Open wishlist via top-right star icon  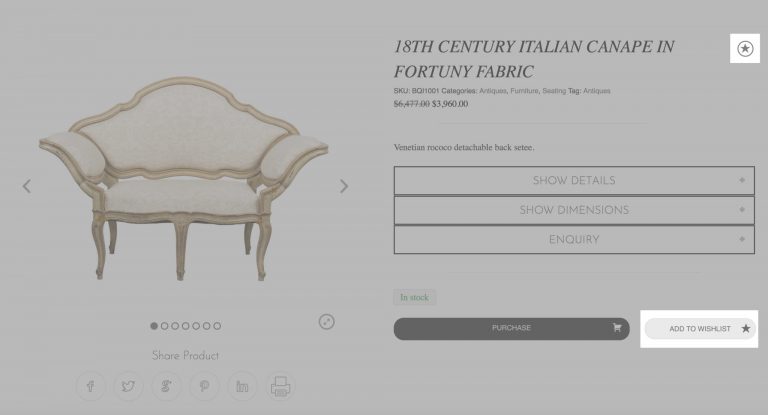pos(745,49)
